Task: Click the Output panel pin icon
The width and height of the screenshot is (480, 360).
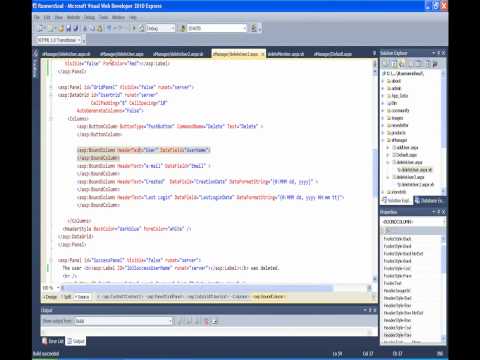Action: [370, 310]
